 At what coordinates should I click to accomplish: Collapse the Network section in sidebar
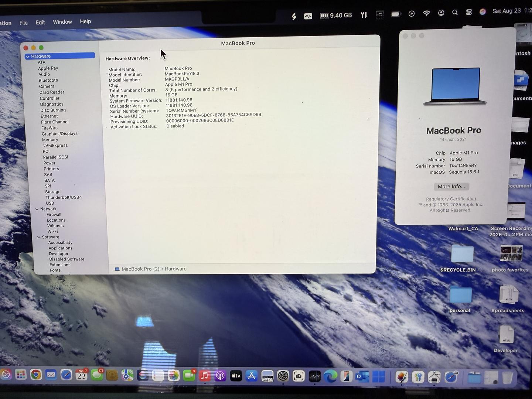tap(37, 209)
